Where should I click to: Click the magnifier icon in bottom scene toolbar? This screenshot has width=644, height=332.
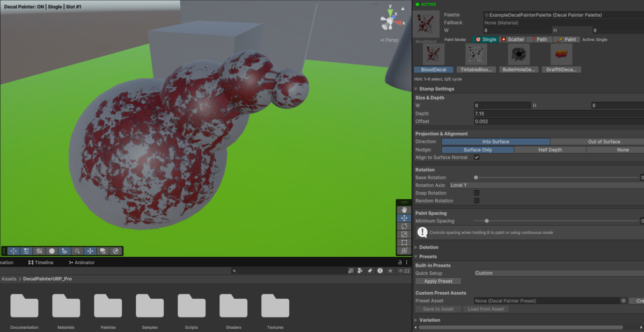pyautogui.click(x=78, y=251)
